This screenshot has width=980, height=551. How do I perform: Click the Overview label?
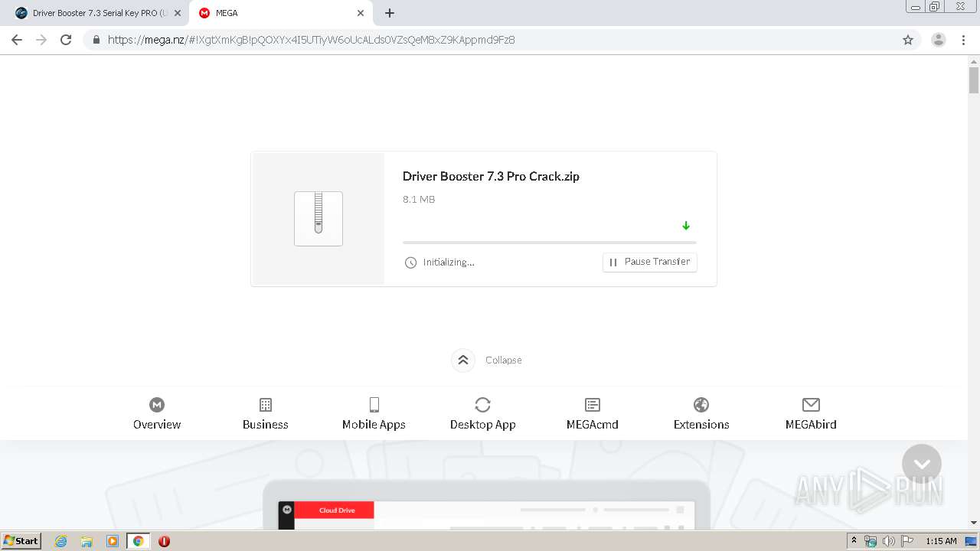pos(157,425)
